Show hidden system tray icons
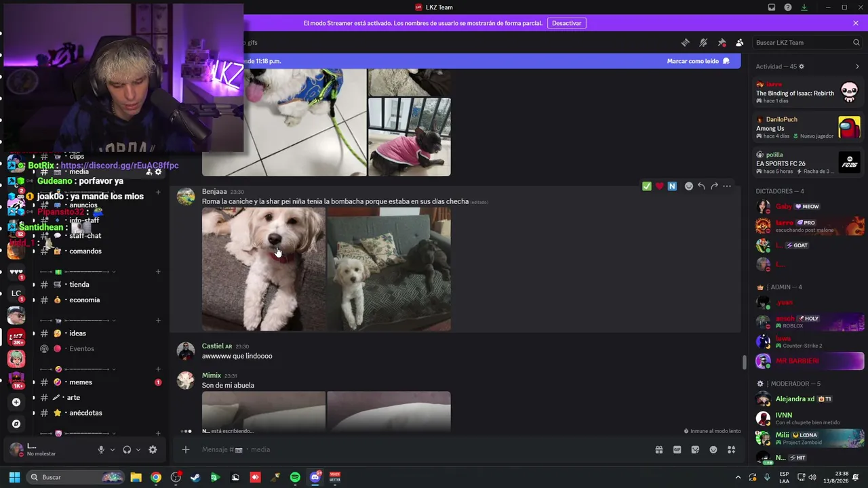This screenshot has height=488, width=868. tap(738, 477)
